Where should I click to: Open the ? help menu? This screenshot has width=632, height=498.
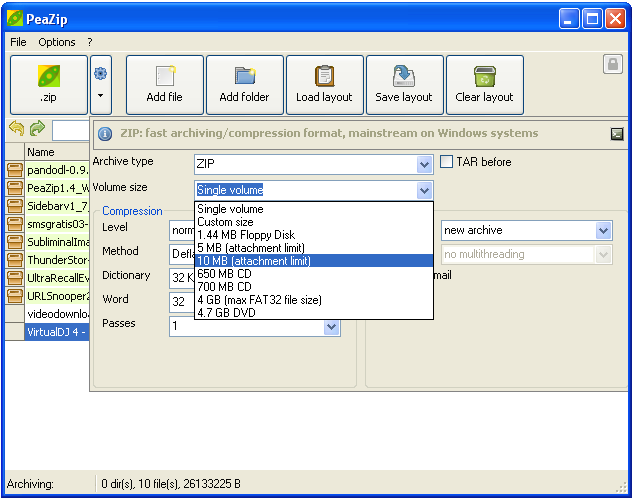89,42
